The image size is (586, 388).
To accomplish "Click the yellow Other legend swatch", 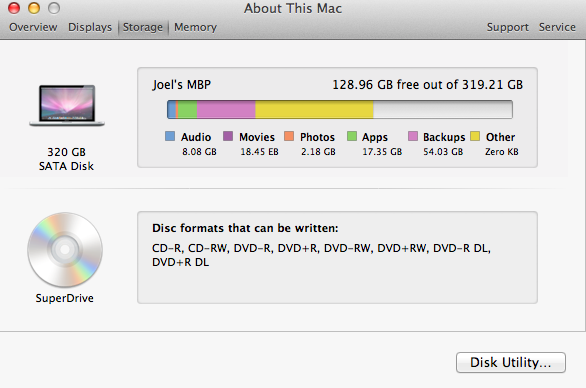I will coord(475,136).
